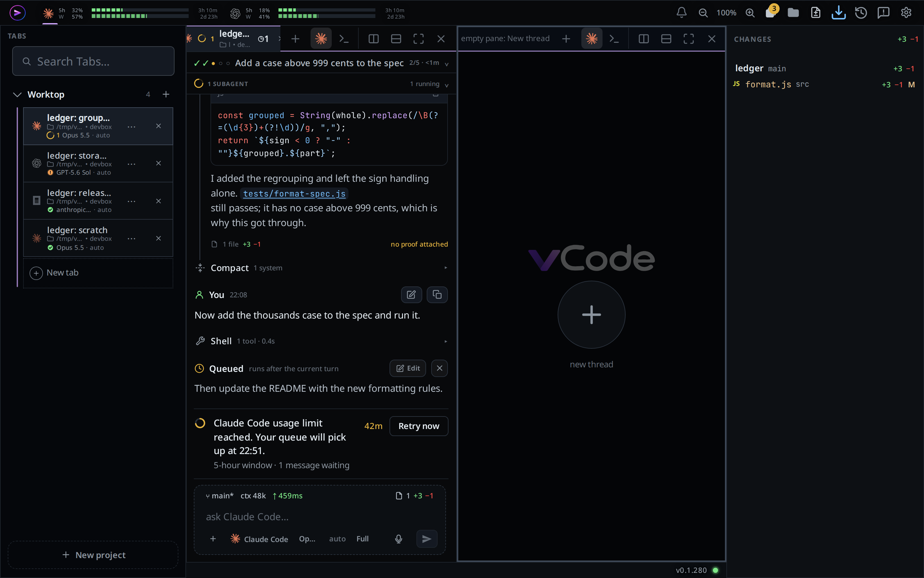Viewport: 924px width, 578px height.
Task: Zoom in with the plus magnifier
Action: pyautogui.click(x=750, y=13)
